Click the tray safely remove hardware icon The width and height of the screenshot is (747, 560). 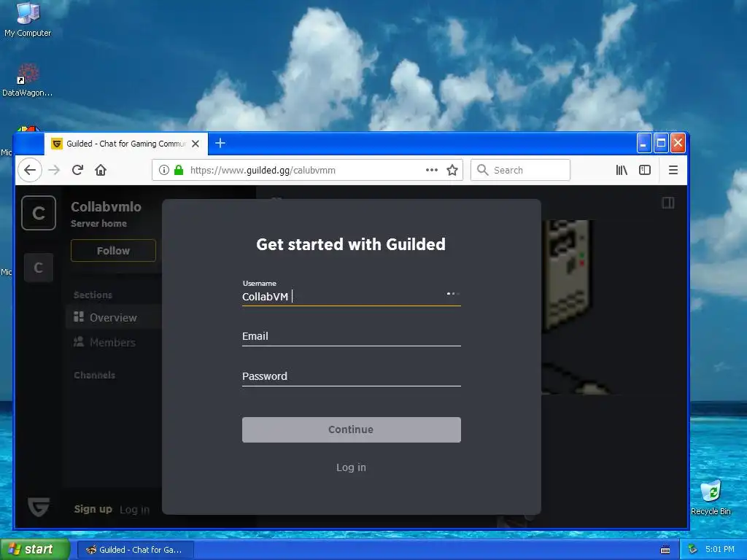point(693,549)
